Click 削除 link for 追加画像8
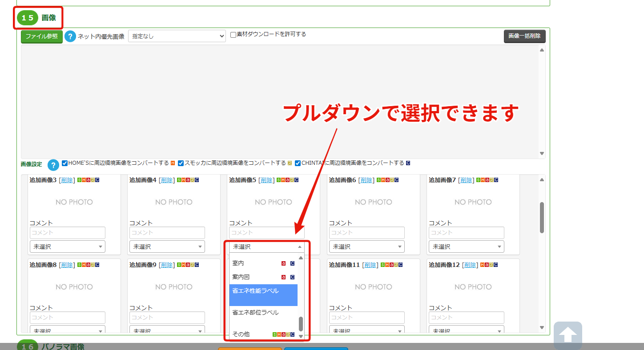 pyautogui.click(x=67, y=265)
